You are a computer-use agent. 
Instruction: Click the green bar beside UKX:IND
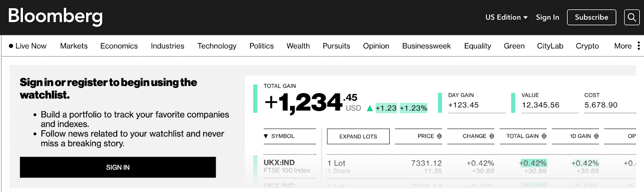(x=255, y=166)
